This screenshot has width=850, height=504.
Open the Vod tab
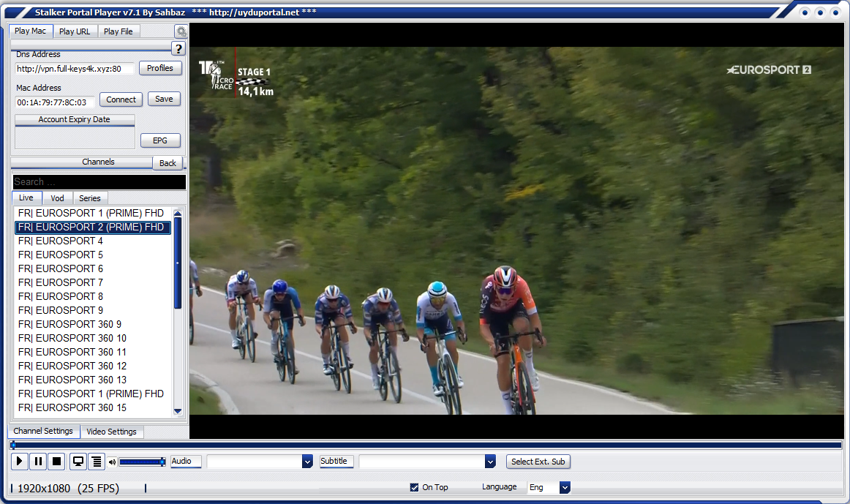tap(57, 198)
